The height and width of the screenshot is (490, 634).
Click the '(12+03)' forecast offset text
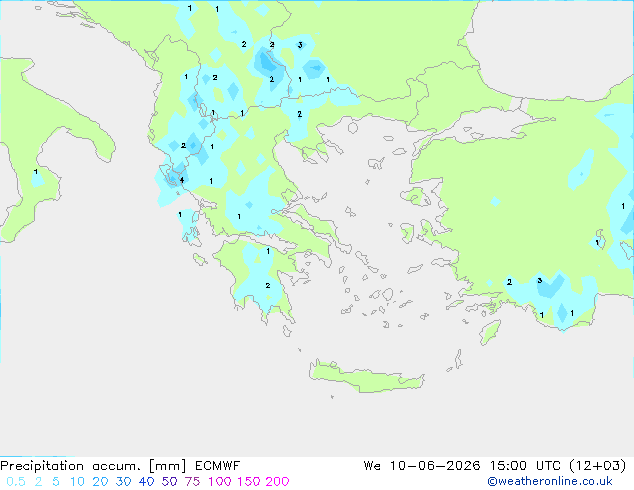pos(598,466)
